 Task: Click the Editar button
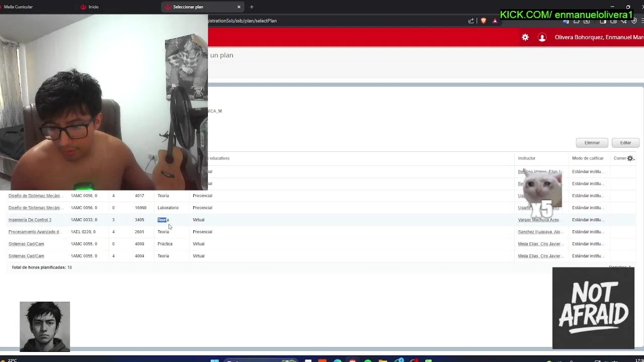pos(625,143)
